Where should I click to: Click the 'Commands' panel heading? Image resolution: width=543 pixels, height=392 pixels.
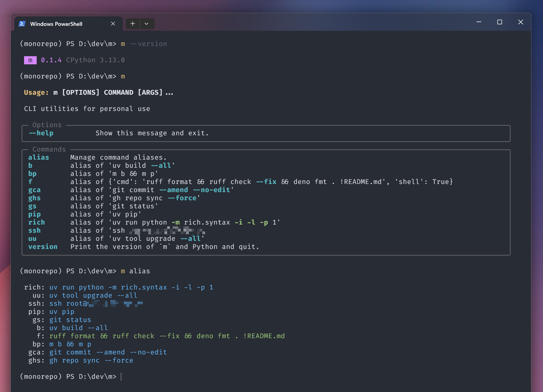(49, 149)
